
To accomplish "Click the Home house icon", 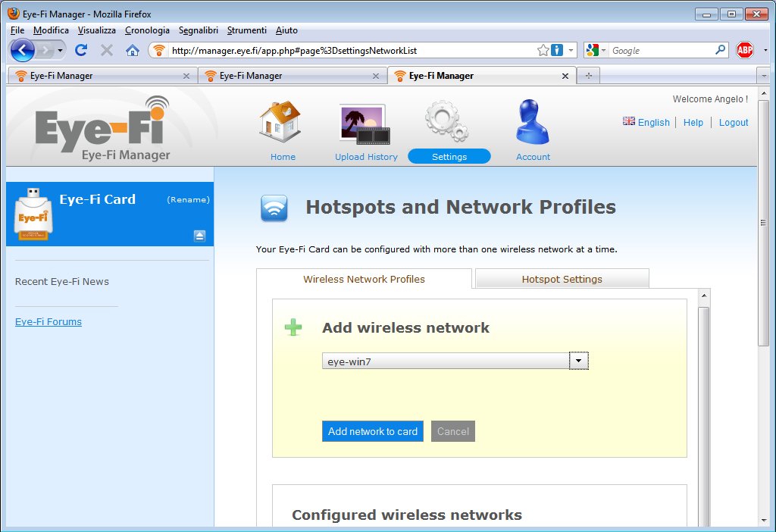I will (x=280, y=122).
